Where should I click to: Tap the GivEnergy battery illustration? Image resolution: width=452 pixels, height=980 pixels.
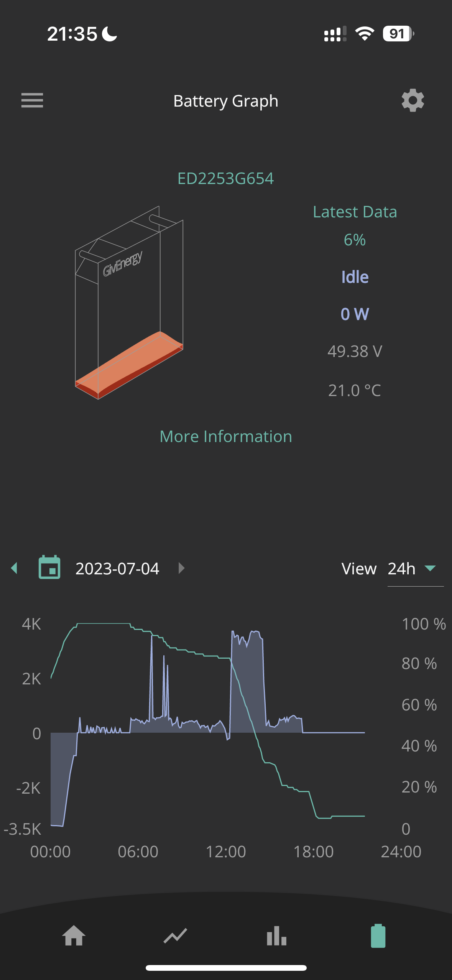129,303
